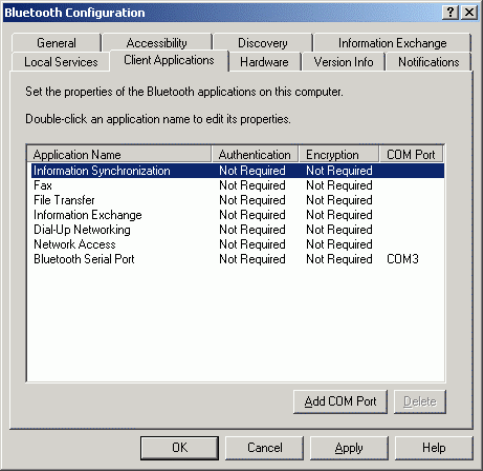The image size is (483, 471).
Task: Click the COM3 port value
Action: 402,259
